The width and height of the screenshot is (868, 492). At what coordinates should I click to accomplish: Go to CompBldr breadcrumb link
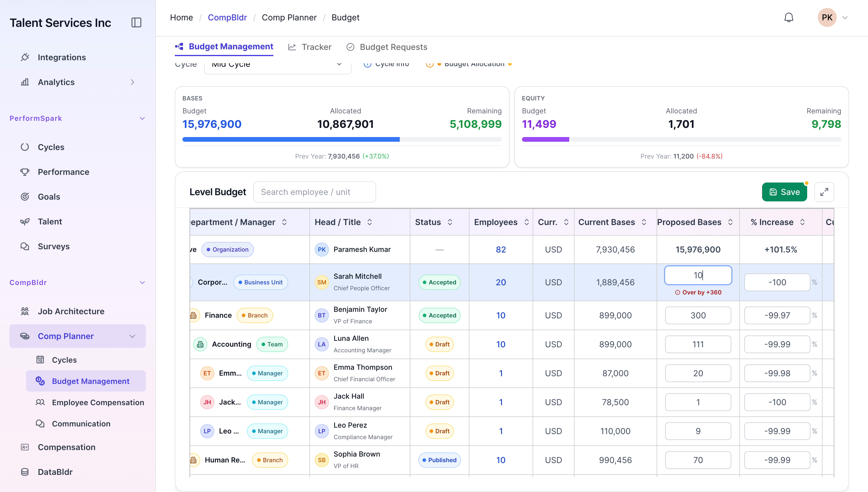[227, 18]
